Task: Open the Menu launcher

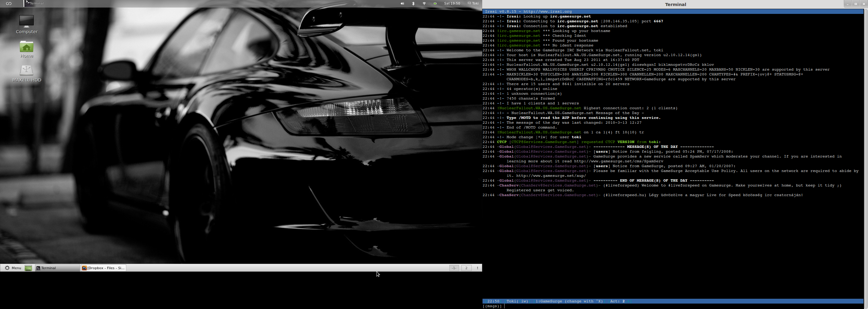Action: click(13, 268)
